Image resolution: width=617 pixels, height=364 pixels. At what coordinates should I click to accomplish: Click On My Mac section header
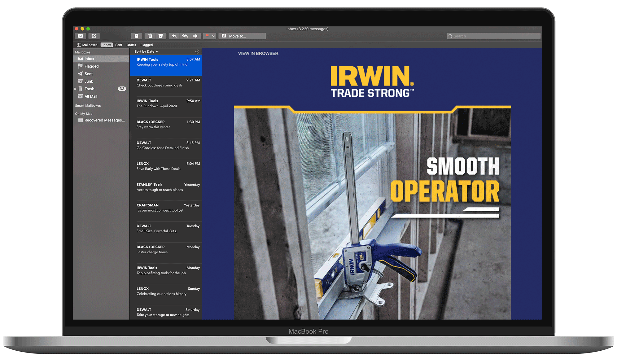[84, 114]
